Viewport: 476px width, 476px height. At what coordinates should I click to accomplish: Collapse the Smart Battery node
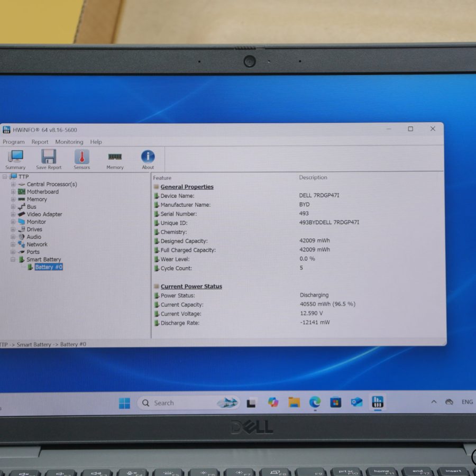pos(13,260)
